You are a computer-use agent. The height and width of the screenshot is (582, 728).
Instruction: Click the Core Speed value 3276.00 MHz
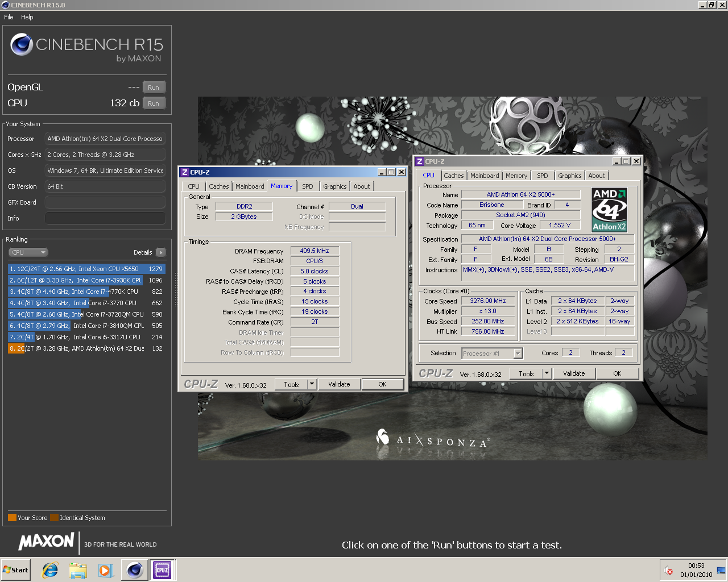(488, 301)
